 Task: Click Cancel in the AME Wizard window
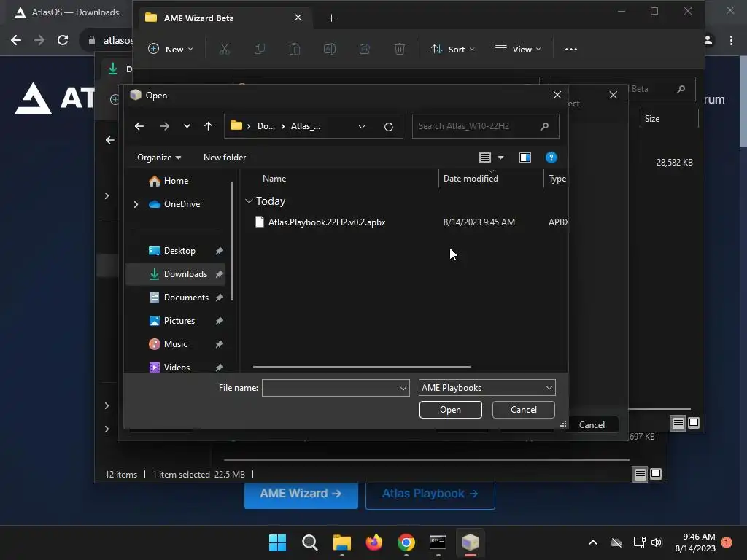tap(592, 425)
